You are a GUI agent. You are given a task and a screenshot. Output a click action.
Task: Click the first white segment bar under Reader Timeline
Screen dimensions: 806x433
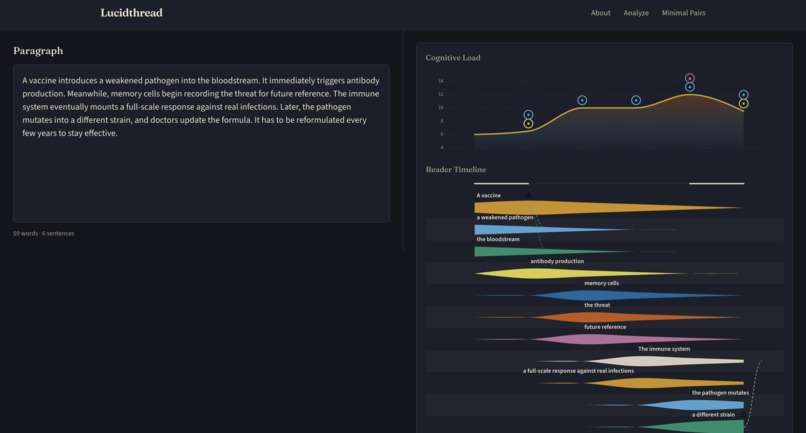pyautogui.click(x=501, y=183)
